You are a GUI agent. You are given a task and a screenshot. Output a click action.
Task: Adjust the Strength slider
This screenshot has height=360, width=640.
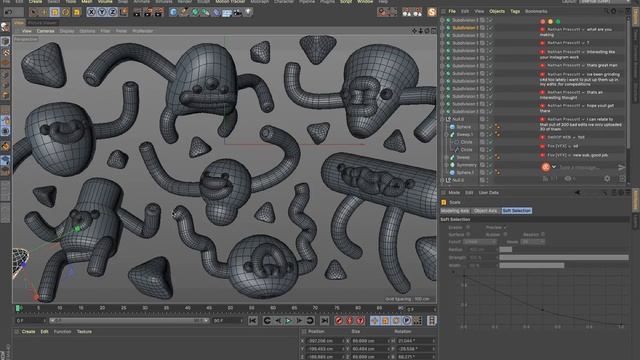pyautogui.click(x=564, y=258)
